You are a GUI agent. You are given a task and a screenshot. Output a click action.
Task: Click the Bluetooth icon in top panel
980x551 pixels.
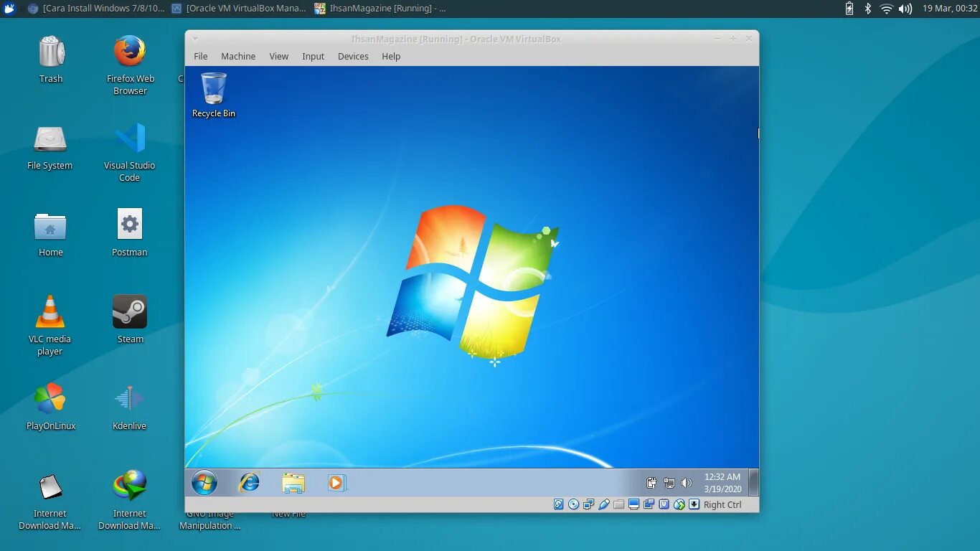(x=867, y=9)
